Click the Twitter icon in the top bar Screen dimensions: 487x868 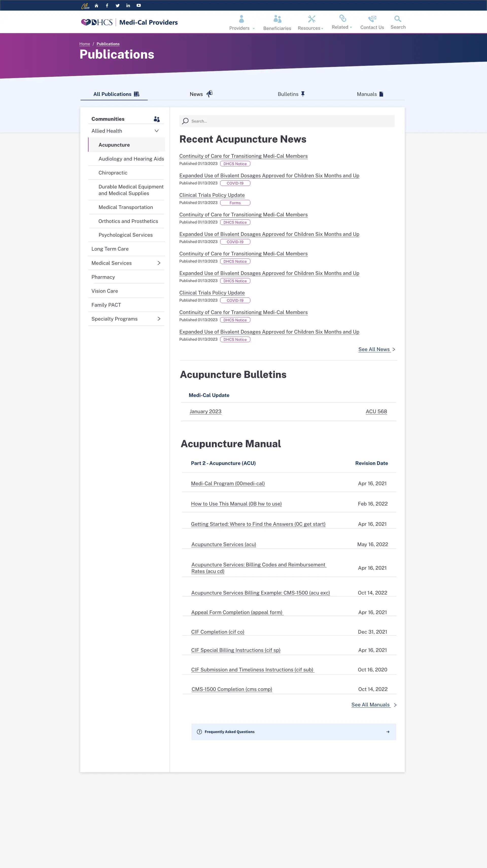click(x=117, y=5)
